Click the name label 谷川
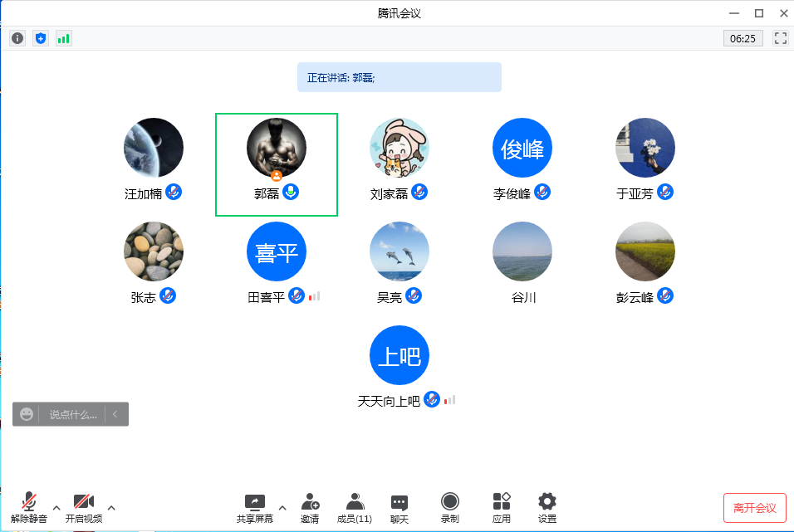Screen dimensions: 794x532 523,298
